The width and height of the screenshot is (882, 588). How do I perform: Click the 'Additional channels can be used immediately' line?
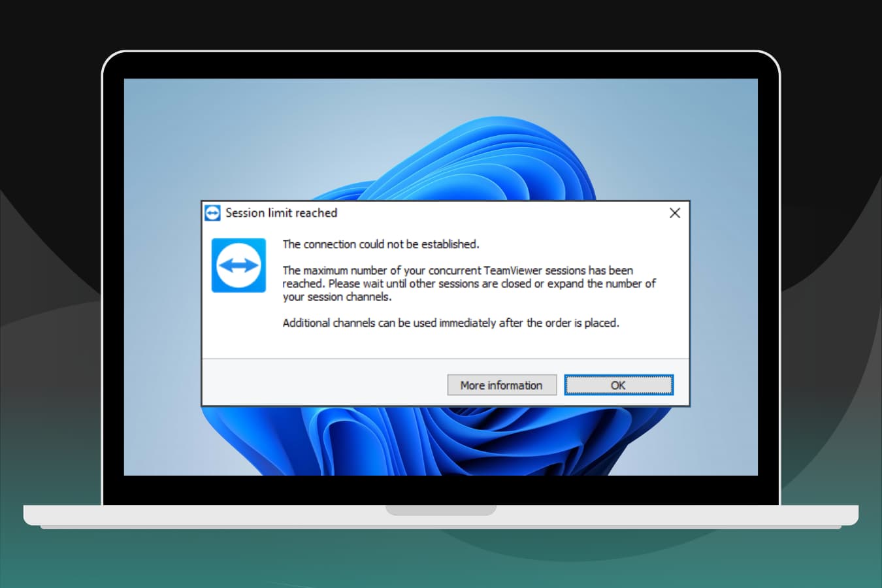(x=451, y=323)
